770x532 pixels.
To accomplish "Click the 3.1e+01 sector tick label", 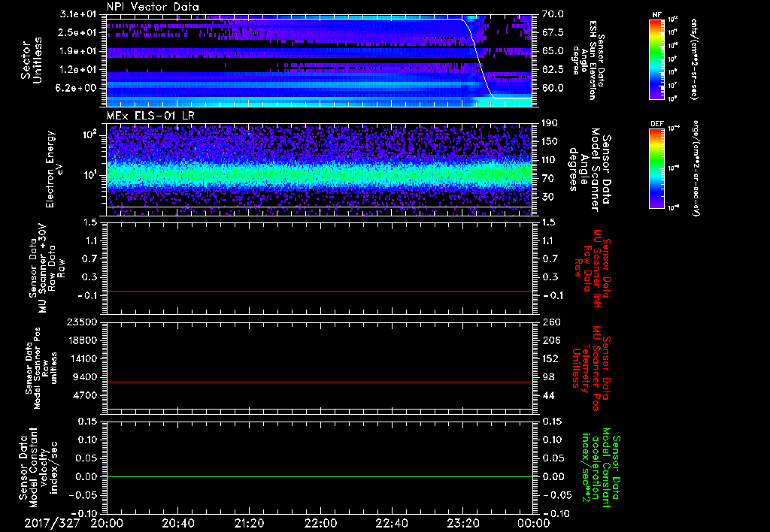I will (80, 14).
